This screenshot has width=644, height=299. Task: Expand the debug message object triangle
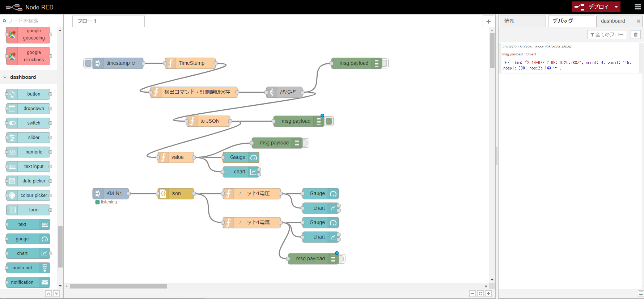pyautogui.click(x=505, y=63)
